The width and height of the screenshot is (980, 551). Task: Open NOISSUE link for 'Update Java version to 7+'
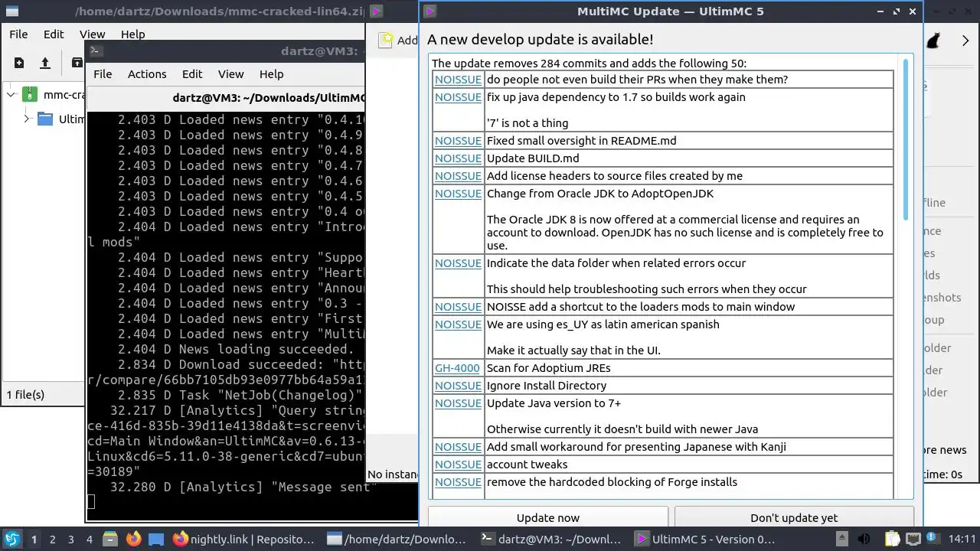point(458,403)
